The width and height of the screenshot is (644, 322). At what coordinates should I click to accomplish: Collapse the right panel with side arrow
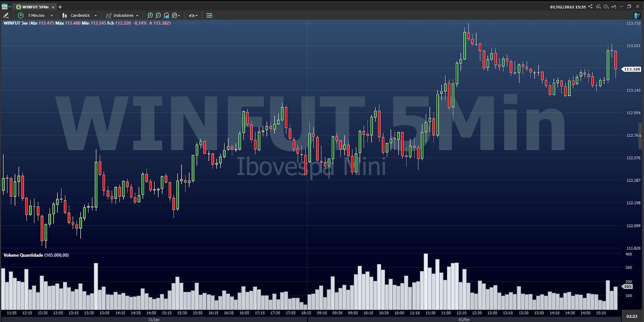click(640, 136)
